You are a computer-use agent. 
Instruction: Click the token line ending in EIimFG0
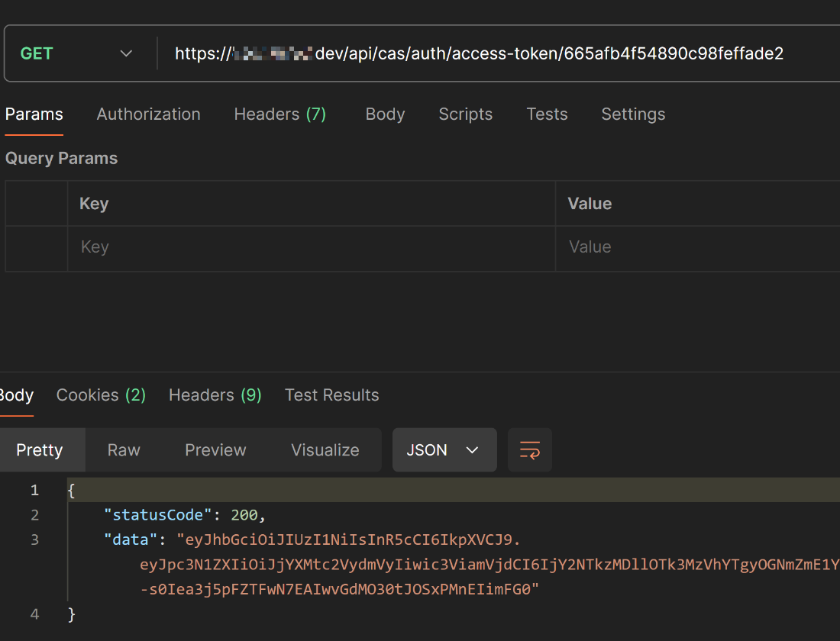[x=339, y=590]
